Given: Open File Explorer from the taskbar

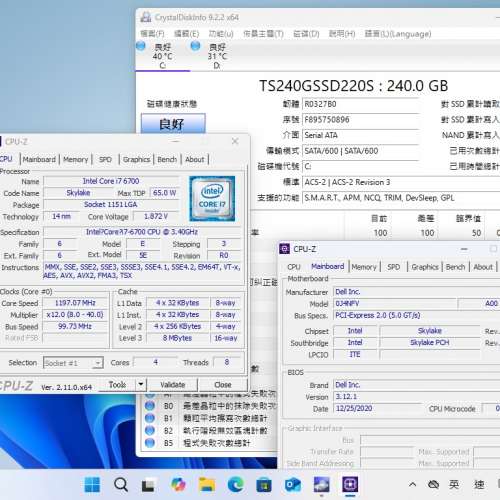Looking at the screenshot, I should pyautogui.click(x=207, y=484).
